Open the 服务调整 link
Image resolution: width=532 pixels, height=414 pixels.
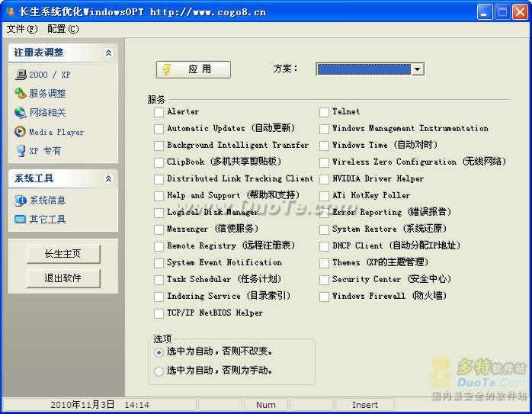[x=47, y=93]
